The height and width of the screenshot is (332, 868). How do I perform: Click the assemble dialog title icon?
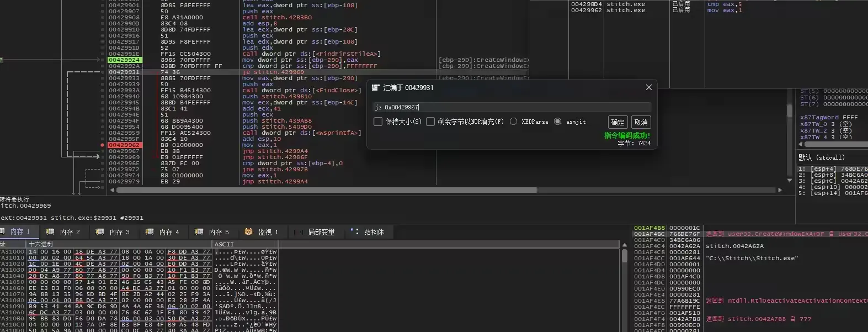pyautogui.click(x=376, y=88)
